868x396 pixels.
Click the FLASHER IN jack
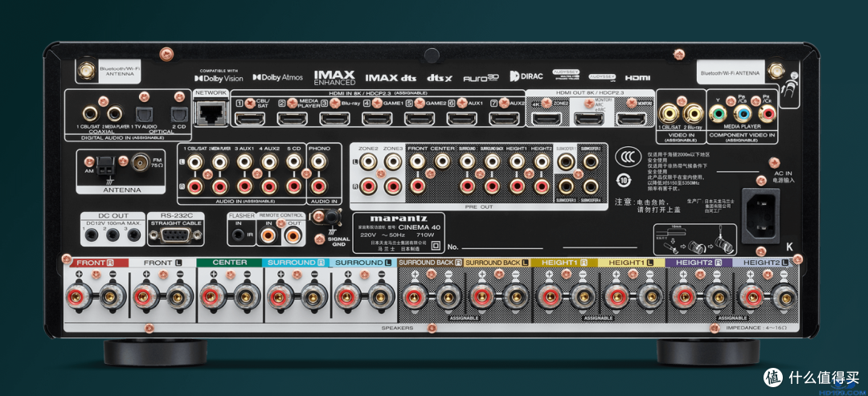[239, 235]
